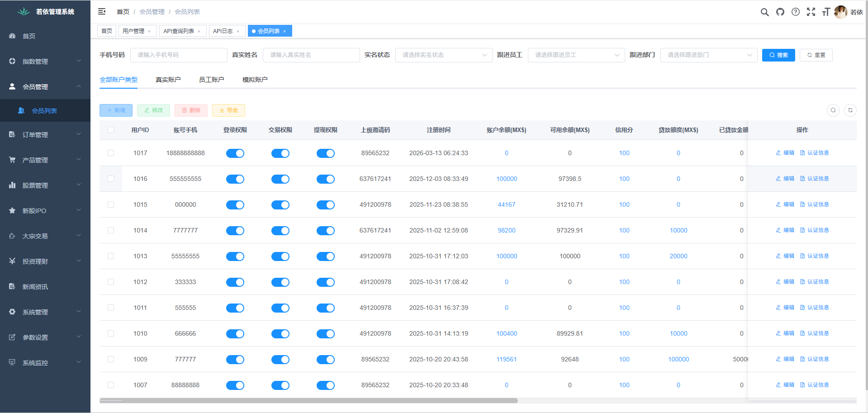Hide search panel using round magnifier icon
The image size is (868, 413).
833,110
